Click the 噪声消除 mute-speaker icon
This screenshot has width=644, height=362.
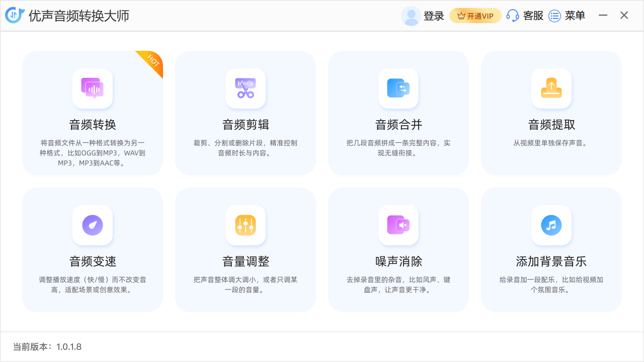pos(398,225)
